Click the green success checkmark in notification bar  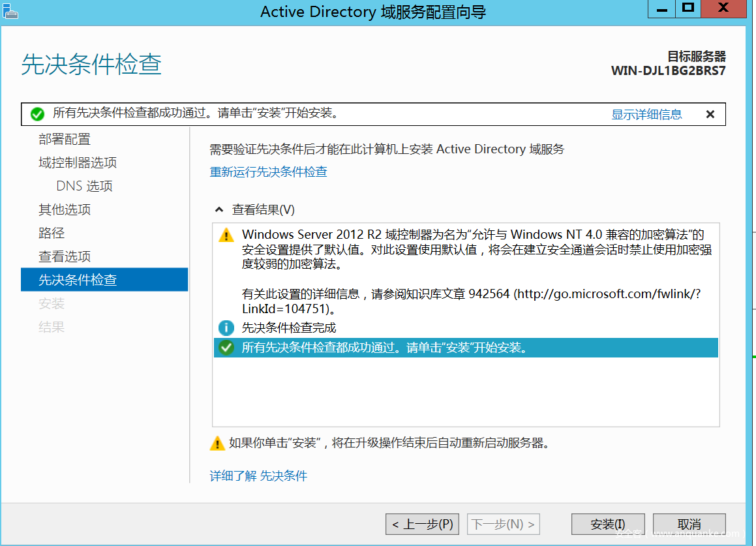point(38,114)
